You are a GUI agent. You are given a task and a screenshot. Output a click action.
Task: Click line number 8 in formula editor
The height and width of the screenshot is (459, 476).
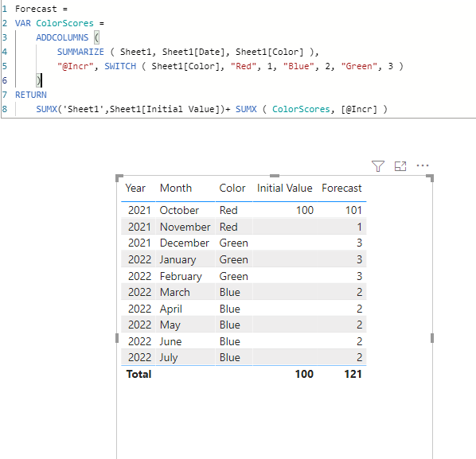(5, 109)
